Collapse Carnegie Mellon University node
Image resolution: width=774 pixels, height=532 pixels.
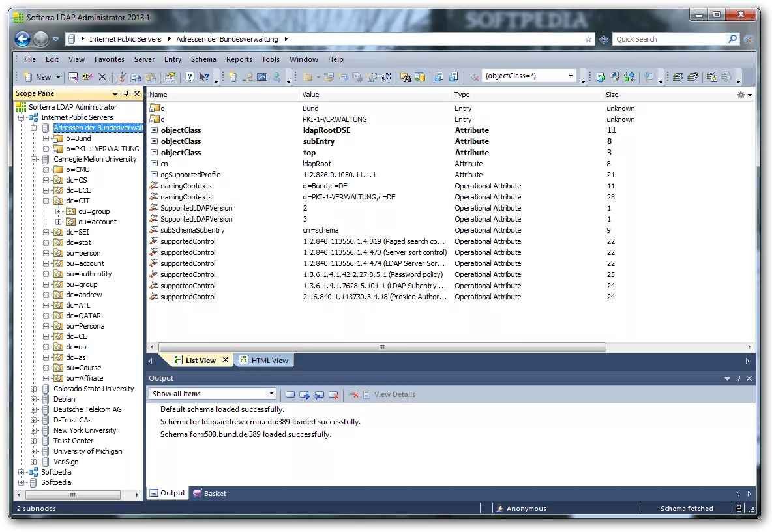point(33,159)
